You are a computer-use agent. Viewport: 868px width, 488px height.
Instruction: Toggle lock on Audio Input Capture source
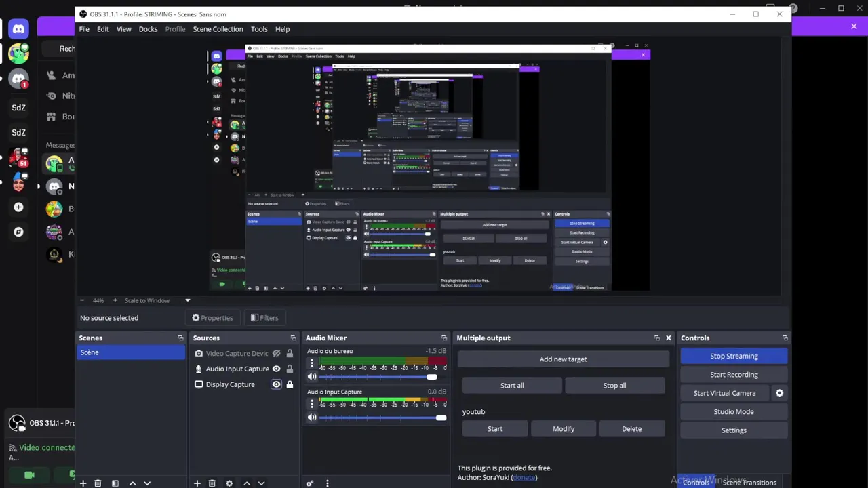coord(290,369)
